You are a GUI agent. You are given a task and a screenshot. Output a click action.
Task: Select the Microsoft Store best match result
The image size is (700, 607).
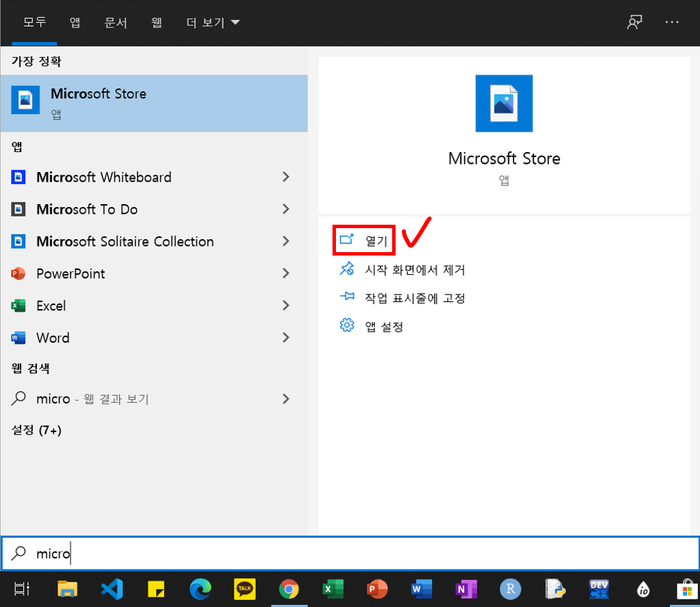154,103
